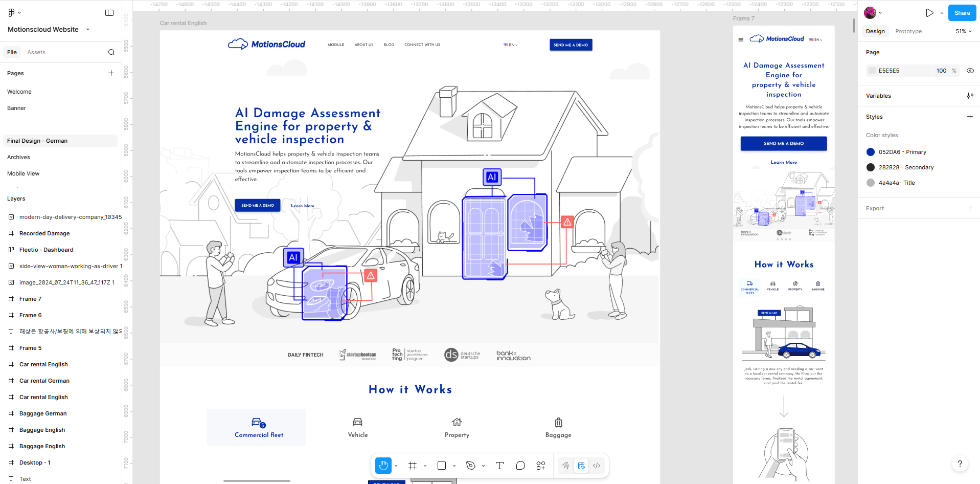Switch to the Prototype tab
Viewport: 980px width, 484px height.
[908, 31]
